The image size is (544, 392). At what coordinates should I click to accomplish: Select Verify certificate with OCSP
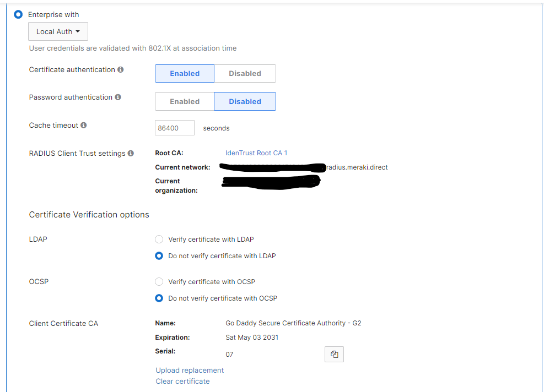pos(159,282)
